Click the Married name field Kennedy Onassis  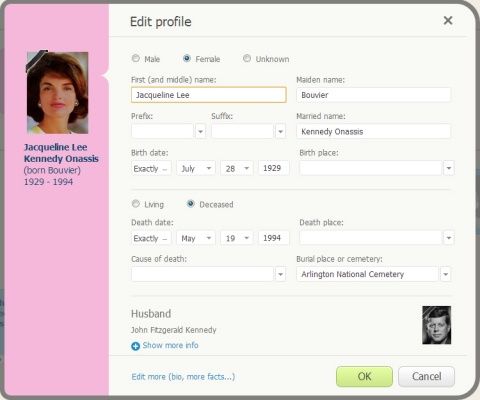click(x=374, y=132)
